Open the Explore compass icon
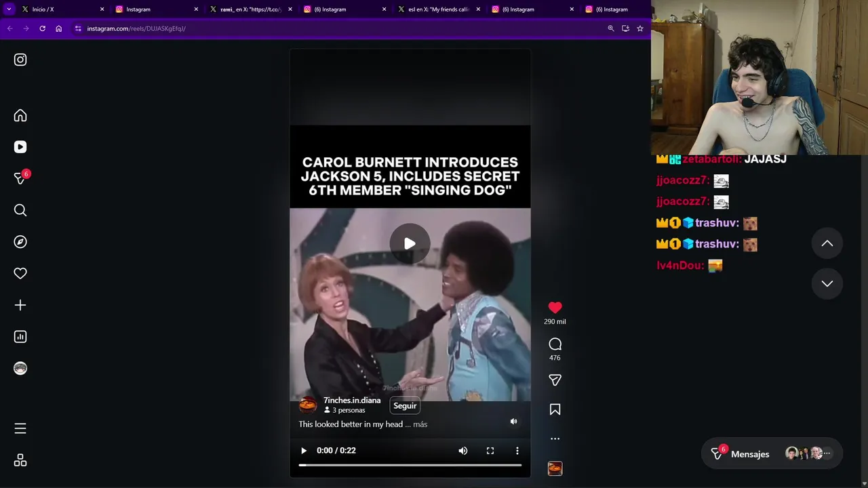Image resolution: width=868 pixels, height=488 pixels. pyautogui.click(x=20, y=242)
